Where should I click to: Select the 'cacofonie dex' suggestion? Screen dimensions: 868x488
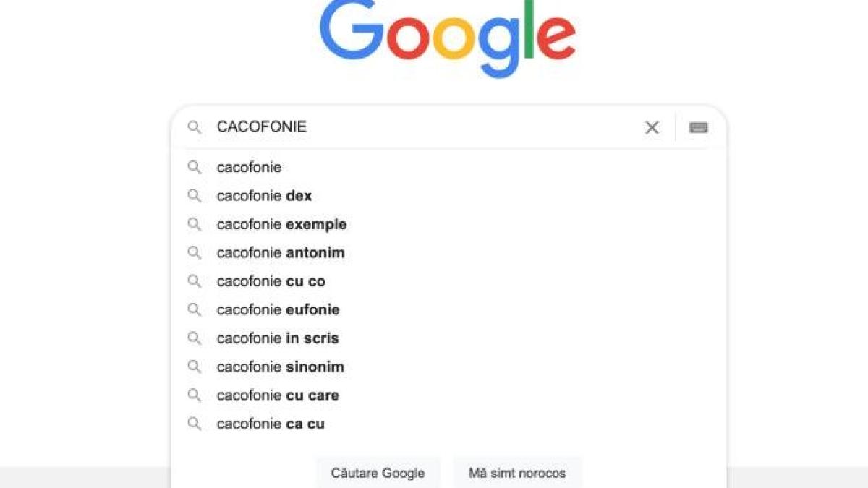pyautogui.click(x=264, y=195)
